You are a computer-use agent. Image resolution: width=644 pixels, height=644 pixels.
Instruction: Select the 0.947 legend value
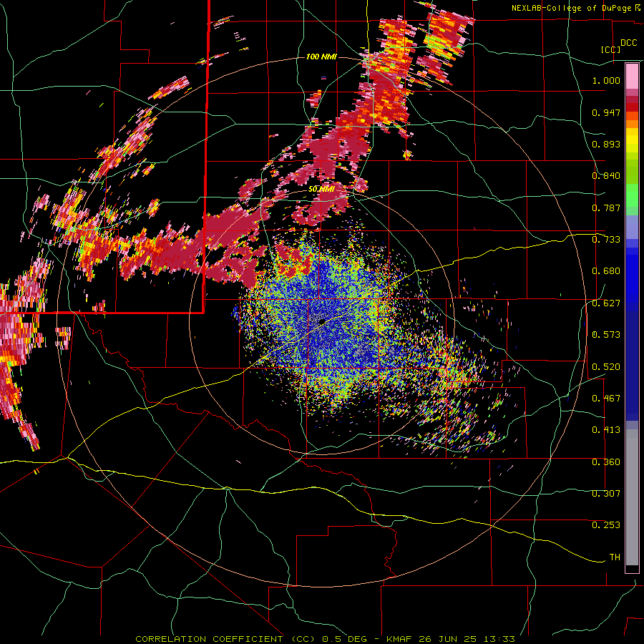(606, 112)
